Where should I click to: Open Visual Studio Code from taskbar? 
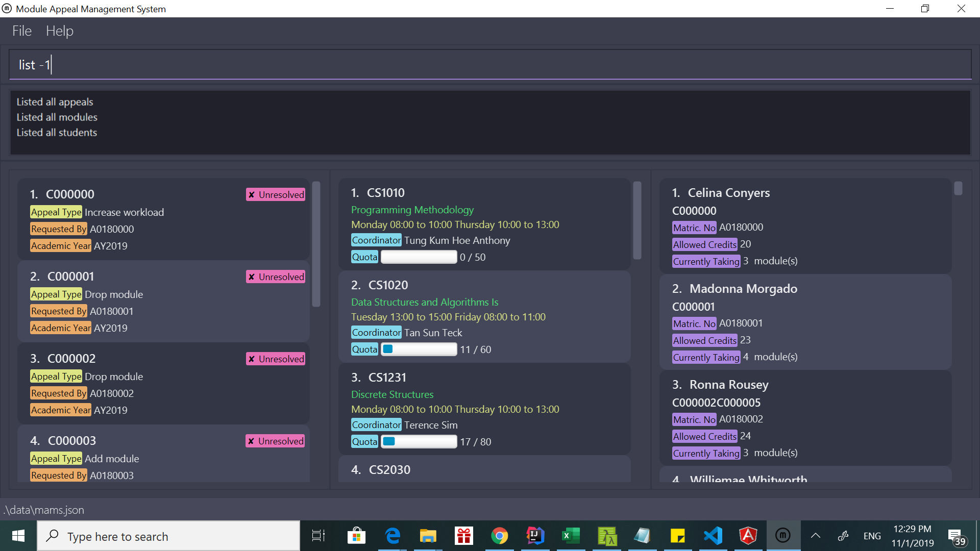point(713,536)
